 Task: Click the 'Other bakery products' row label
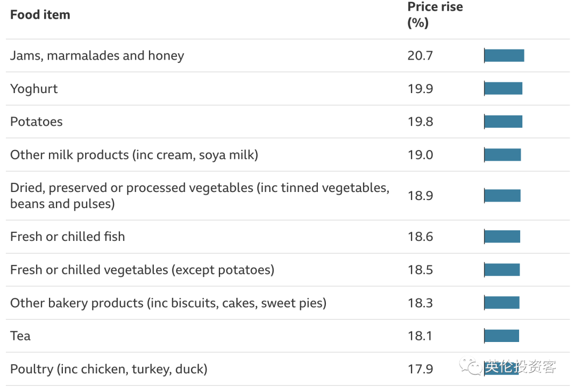point(168,303)
